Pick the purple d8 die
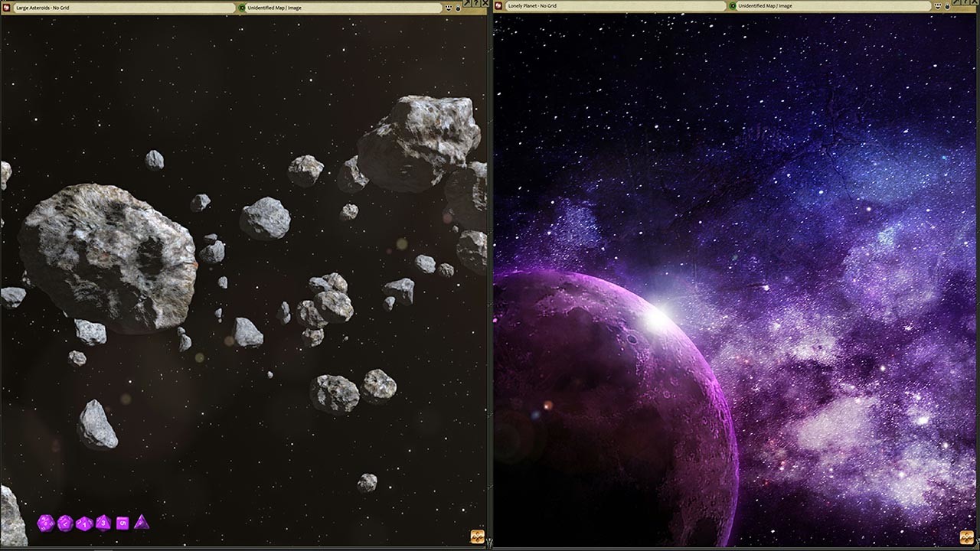Screen dimensions: 980x551 103,523
